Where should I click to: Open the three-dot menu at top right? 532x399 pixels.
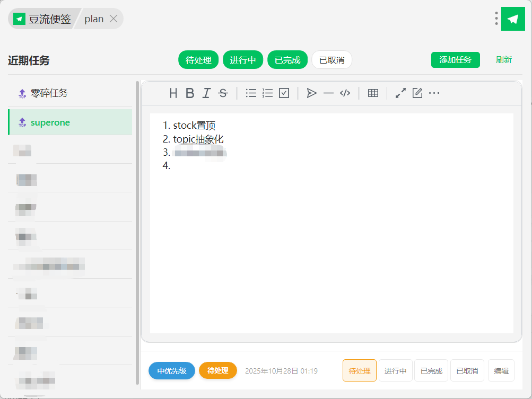[496, 19]
